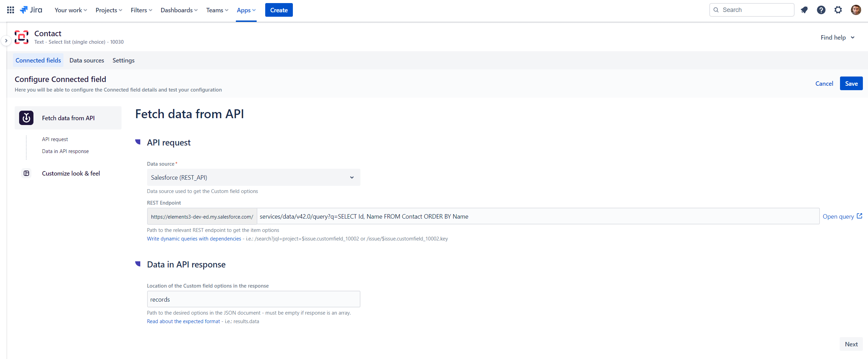
Task: Click the user profile avatar
Action: click(856, 10)
